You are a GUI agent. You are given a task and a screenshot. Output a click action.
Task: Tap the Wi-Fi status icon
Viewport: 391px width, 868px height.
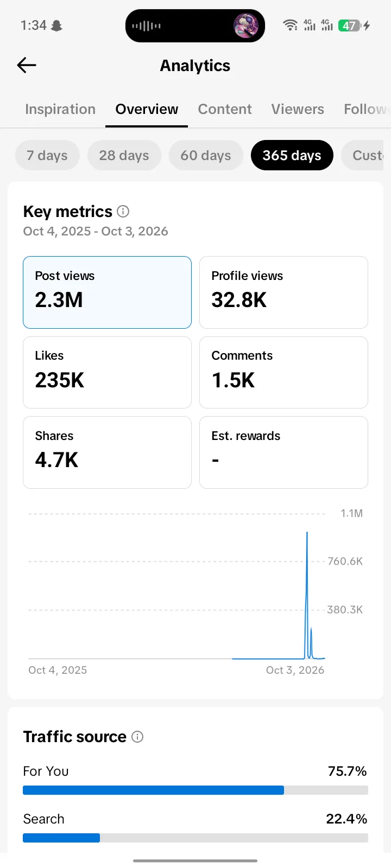[291, 25]
